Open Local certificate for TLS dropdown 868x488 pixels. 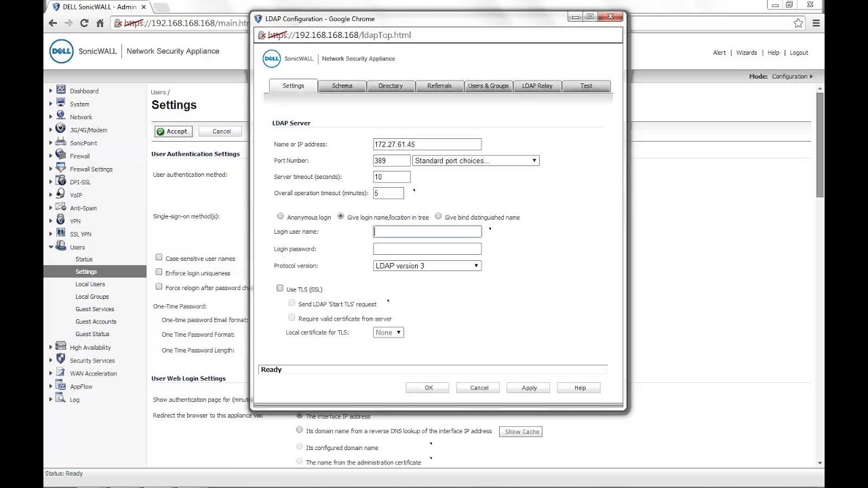click(x=389, y=332)
